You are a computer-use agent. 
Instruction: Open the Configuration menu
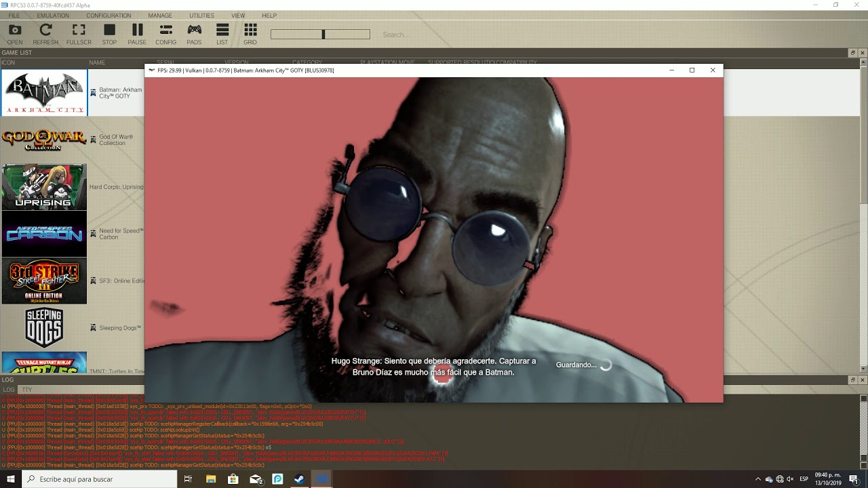click(108, 16)
